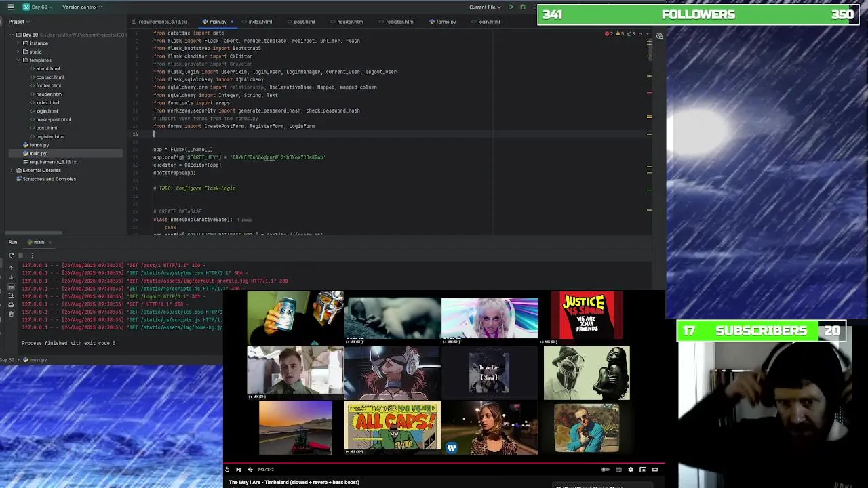This screenshot has height=488, width=868.
Task: Expand the static folder
Action: click(x=18, y=52)
